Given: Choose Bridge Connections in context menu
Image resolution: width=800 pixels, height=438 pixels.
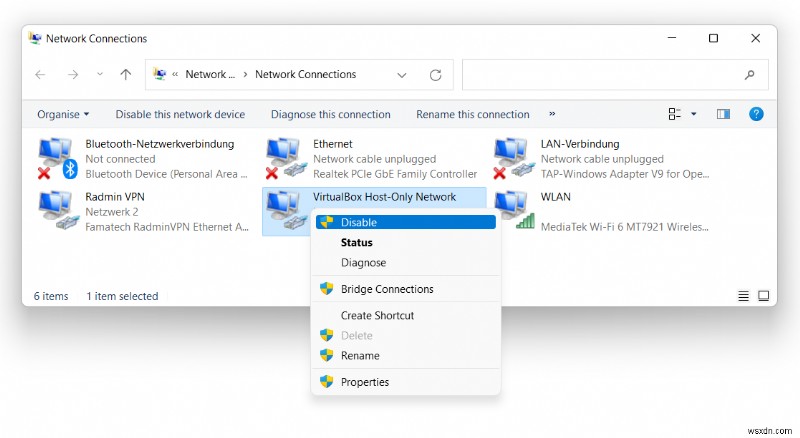Looking at the screenshot, I should [406, 289].
